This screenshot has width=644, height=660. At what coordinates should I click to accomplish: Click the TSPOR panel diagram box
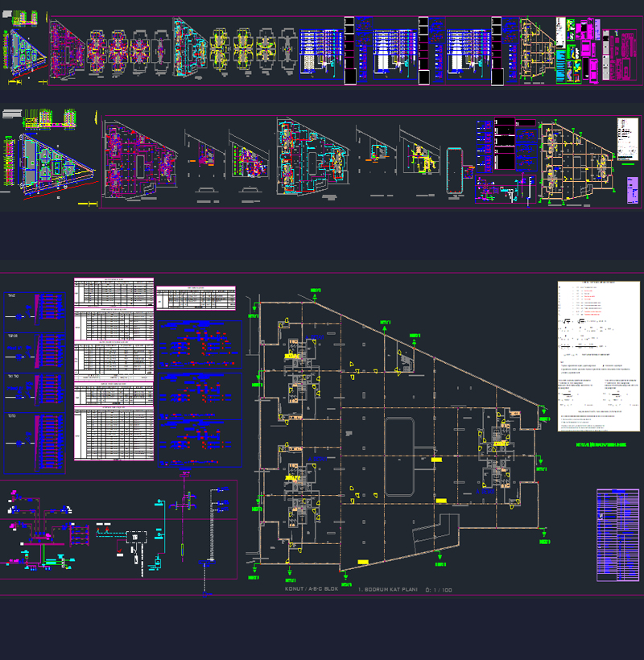coord(35,351)
